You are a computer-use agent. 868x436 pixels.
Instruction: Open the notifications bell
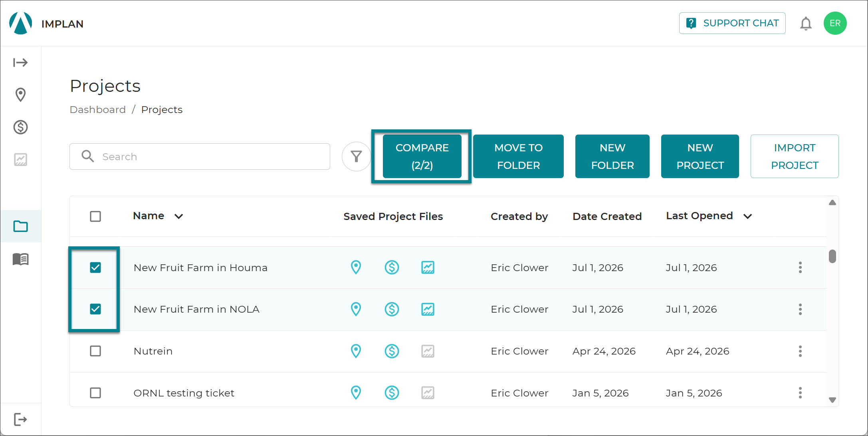point(806,24)
